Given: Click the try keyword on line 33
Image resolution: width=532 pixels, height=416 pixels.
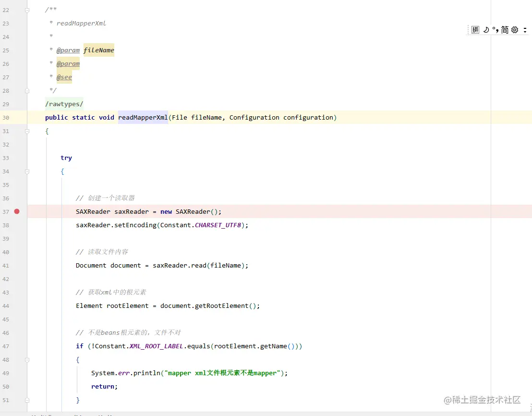Looking at the screenshot, I should 66,158.
